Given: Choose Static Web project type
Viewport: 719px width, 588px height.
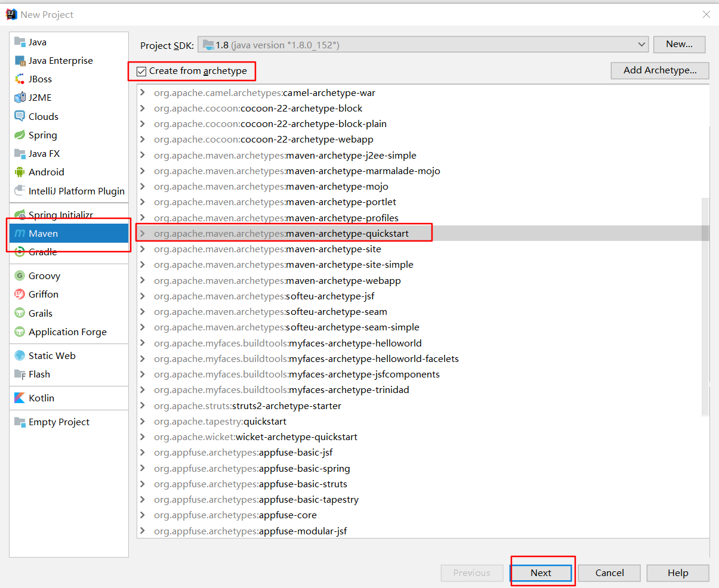Looking at the screenshot, I should pos(69,356).
